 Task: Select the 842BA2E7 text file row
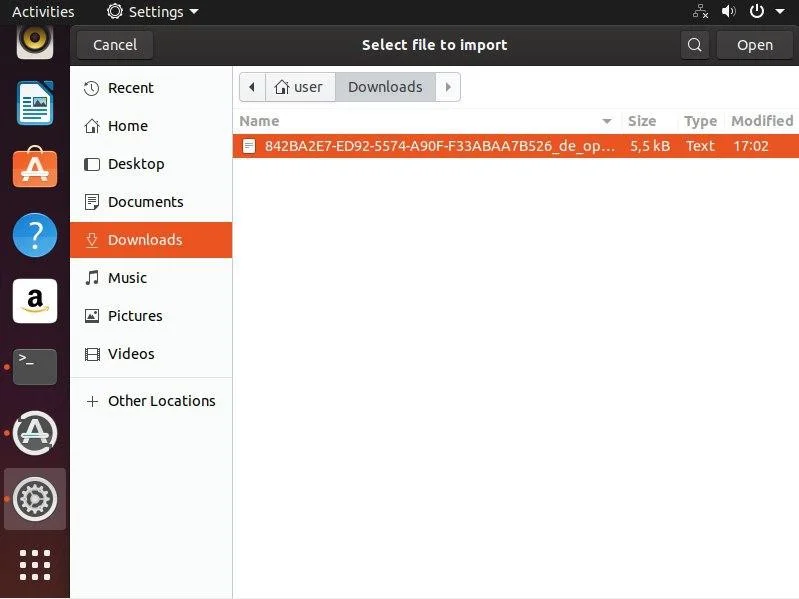440,146
